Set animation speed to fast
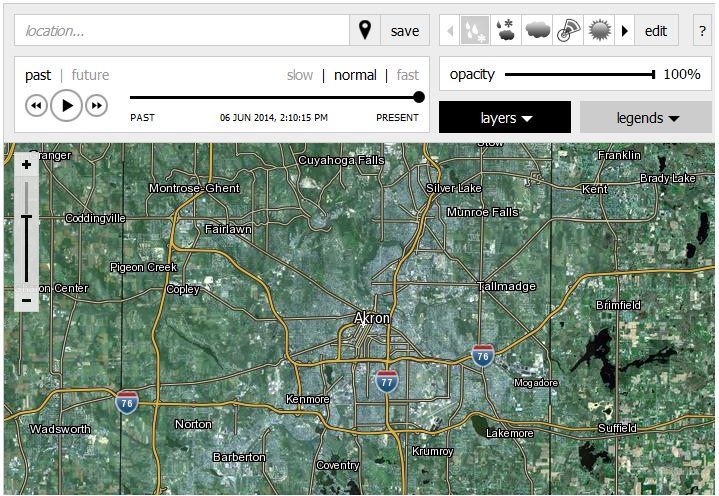 (407, 75)
